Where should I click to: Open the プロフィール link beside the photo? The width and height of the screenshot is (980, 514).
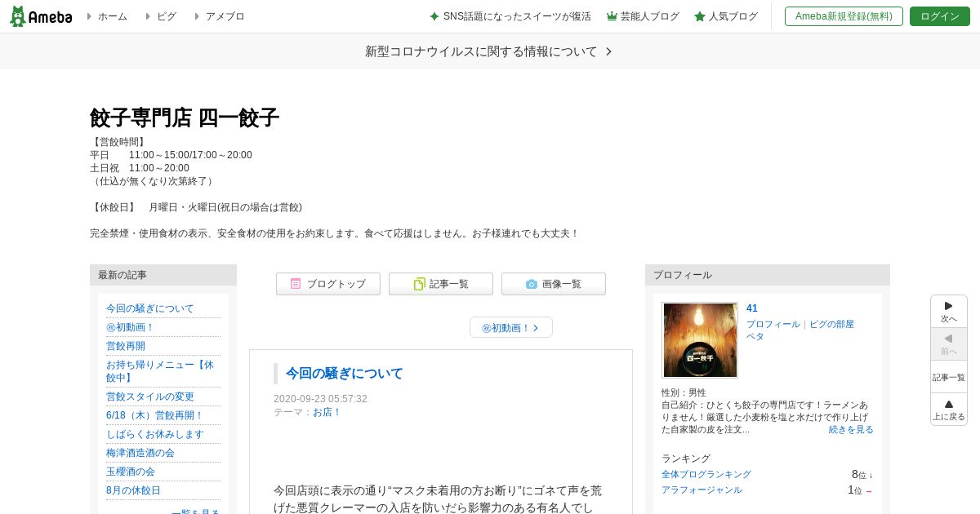pyautogui.click(x=773, y=324)
